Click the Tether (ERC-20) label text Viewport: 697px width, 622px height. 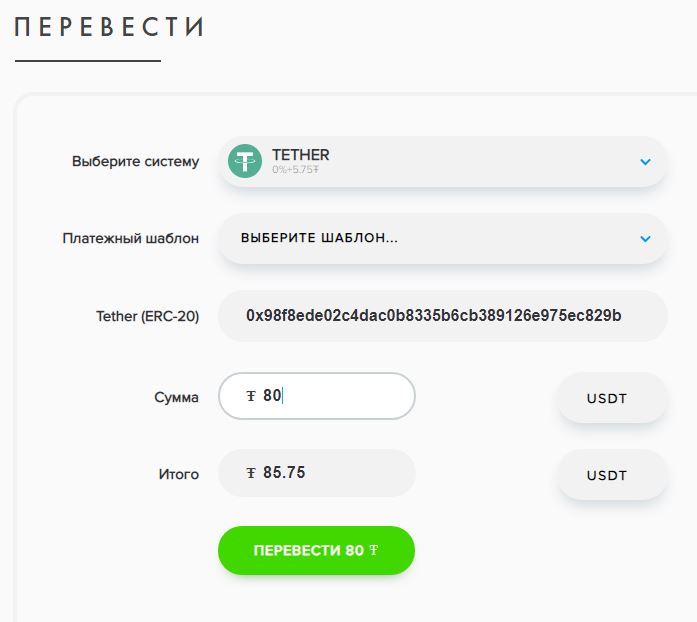[x=147, y=316]
